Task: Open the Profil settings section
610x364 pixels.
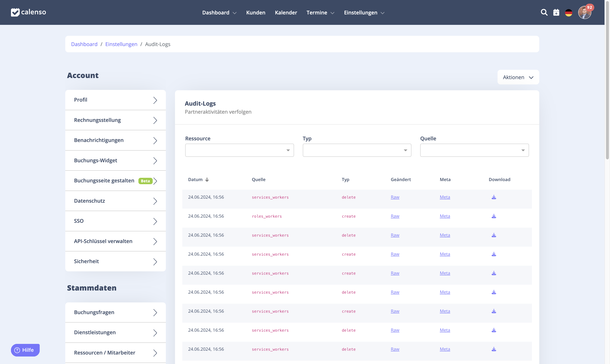Action: pyautogui.click(x=116, y=100)
